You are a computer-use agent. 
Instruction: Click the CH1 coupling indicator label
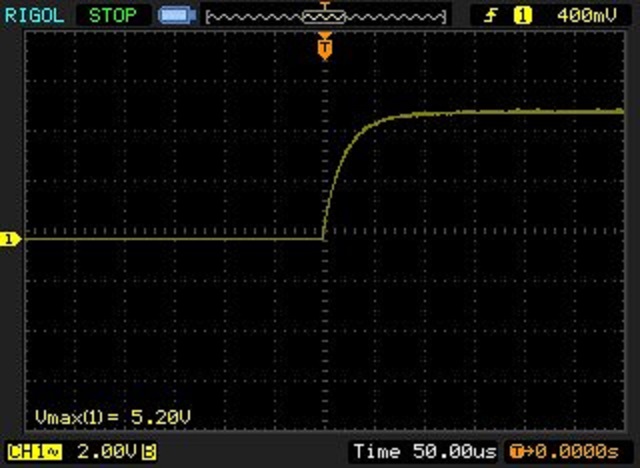(x=35, y=452)
